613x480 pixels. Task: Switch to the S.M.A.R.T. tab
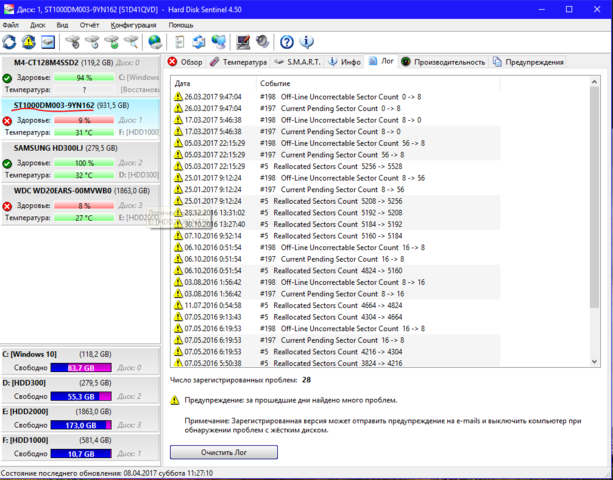coord(297,62)
